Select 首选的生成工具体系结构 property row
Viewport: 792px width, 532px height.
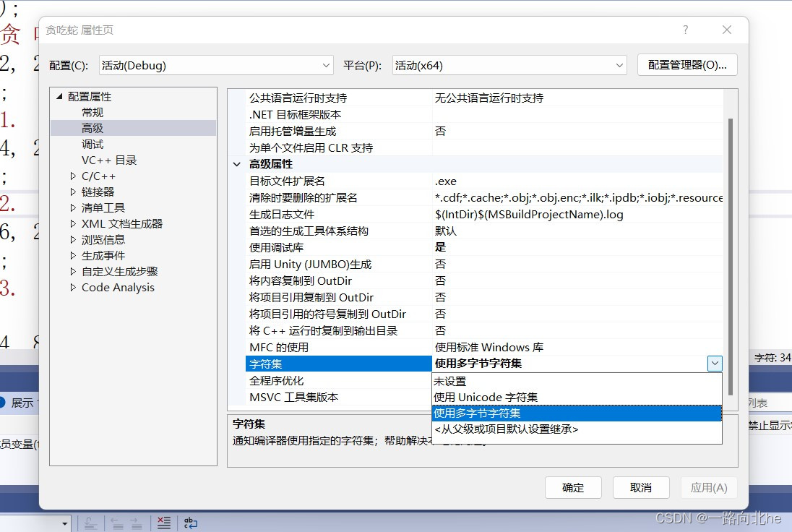[x=484, y=231]
